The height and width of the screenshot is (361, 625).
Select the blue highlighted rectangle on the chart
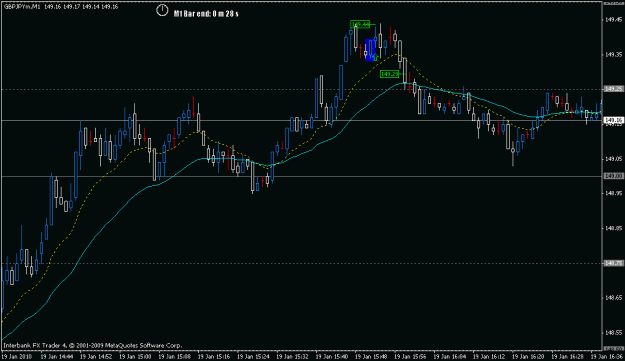tap(370, 50)
